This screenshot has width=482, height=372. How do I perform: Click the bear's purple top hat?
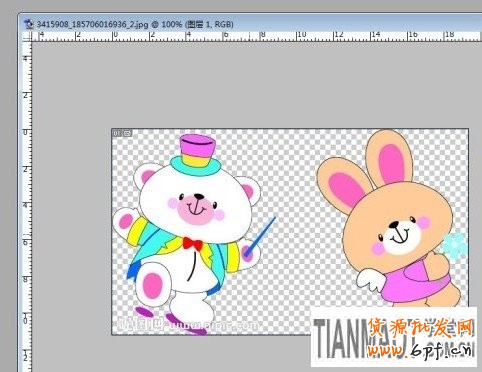point(197,151)
